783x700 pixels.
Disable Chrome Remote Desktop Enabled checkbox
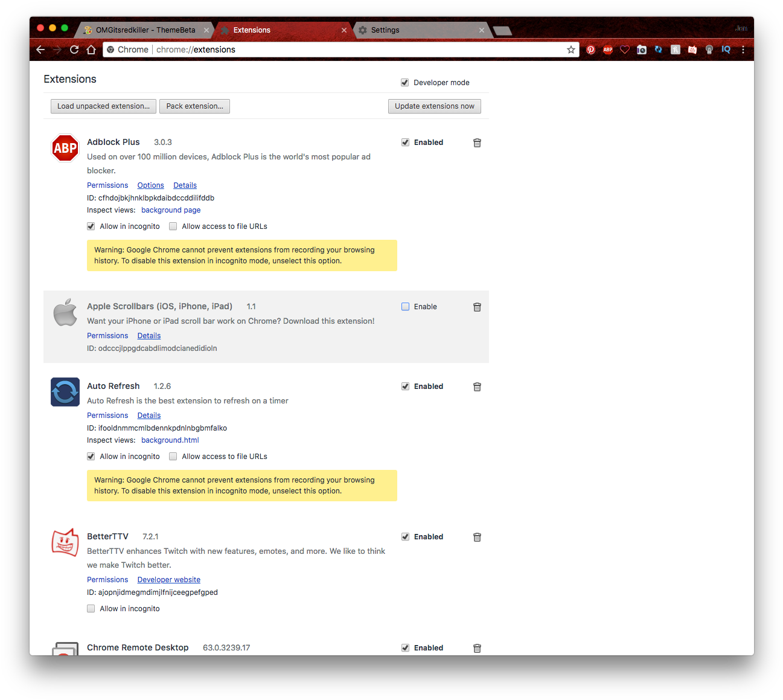click(406, 648)
